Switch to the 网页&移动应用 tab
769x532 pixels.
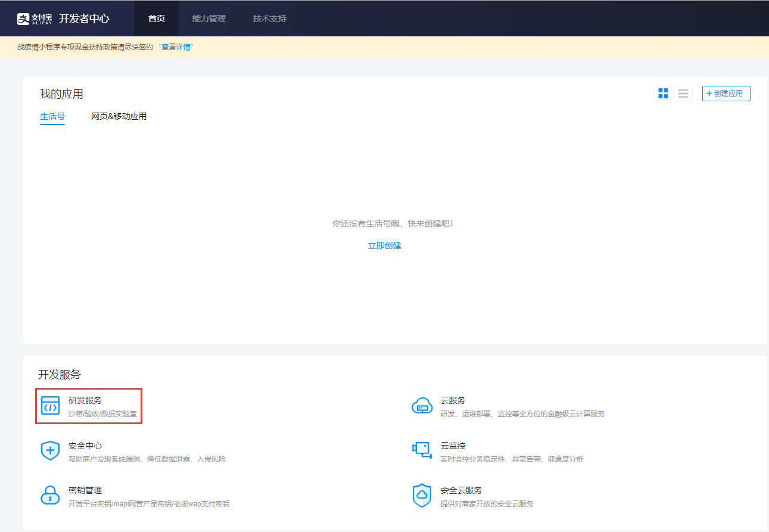[x=119, y=116]
